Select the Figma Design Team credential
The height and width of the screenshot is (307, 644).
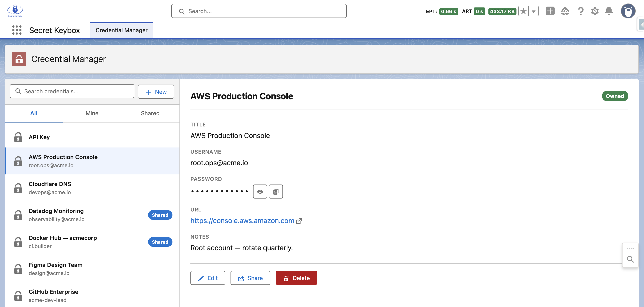92,269
